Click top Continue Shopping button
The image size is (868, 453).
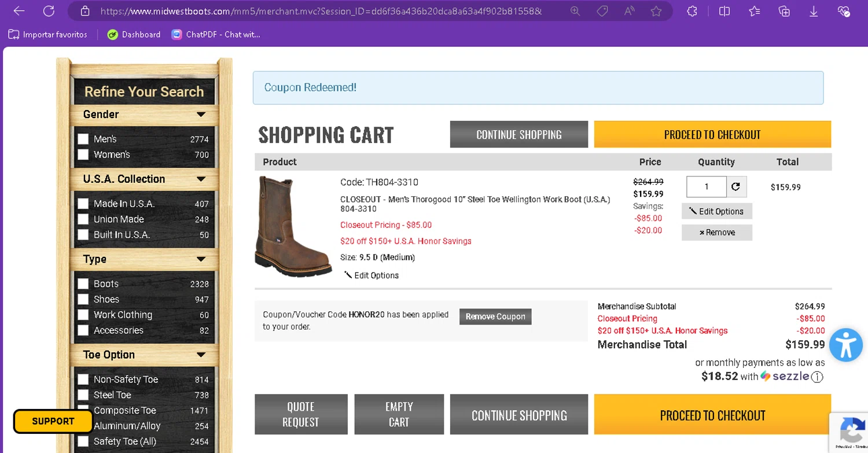click(x=519, y=134)
